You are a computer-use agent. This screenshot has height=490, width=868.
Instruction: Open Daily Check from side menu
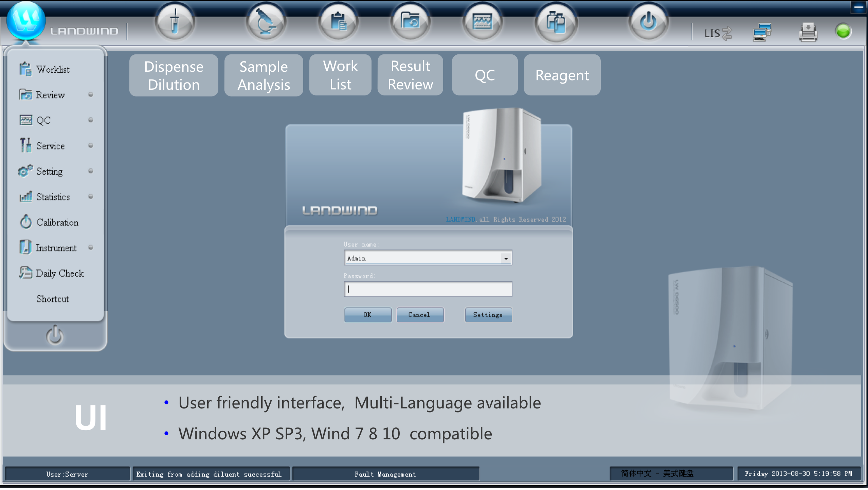59,273
